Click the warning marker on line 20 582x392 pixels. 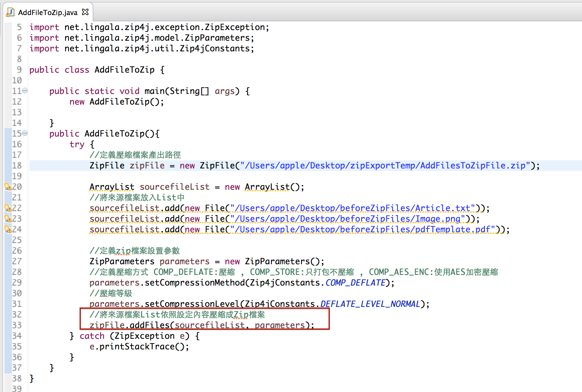(x=8, y=187)
